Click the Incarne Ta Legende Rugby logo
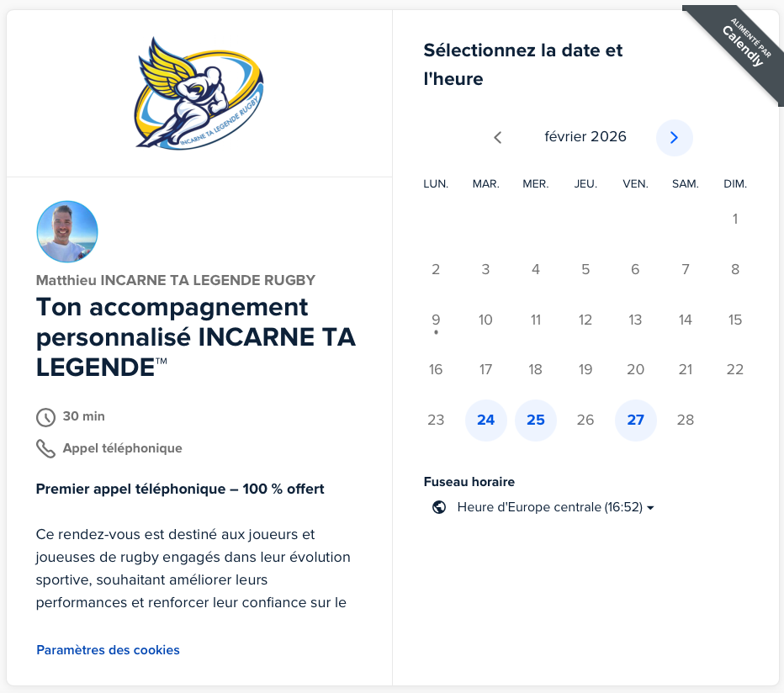The width and height of the screenshot is (784, 693). pos(199,93)
